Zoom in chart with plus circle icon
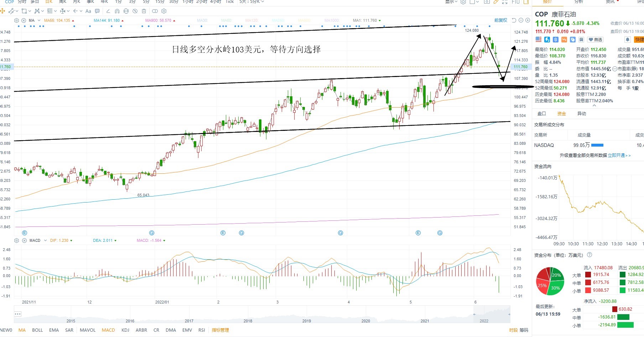644x337 pixels. (528, 20)
